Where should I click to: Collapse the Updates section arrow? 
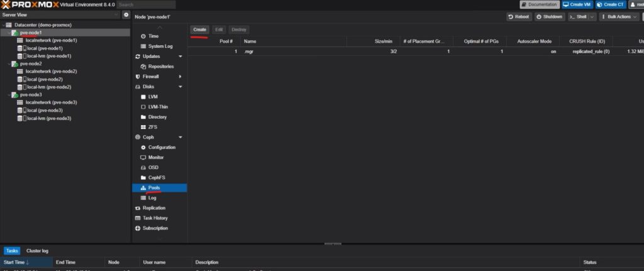(x=180, y=56)
